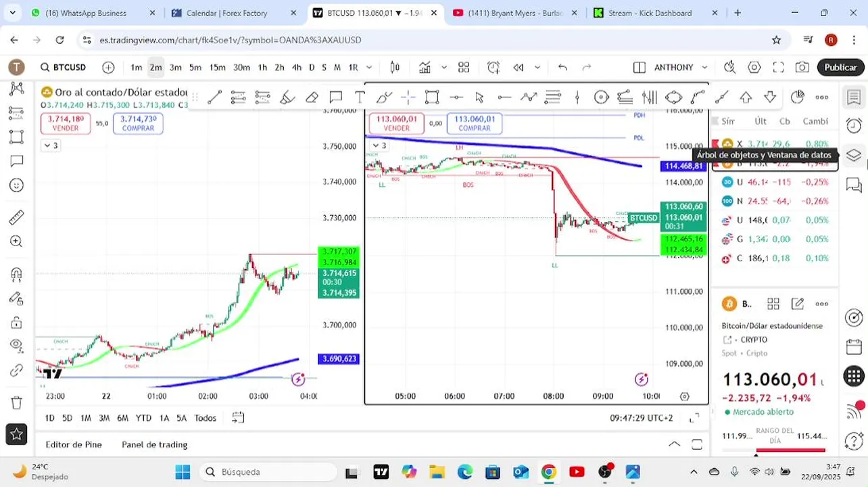Open the go-to-date calendar icon
Viewport: 868px width, 487px height.
237,417
